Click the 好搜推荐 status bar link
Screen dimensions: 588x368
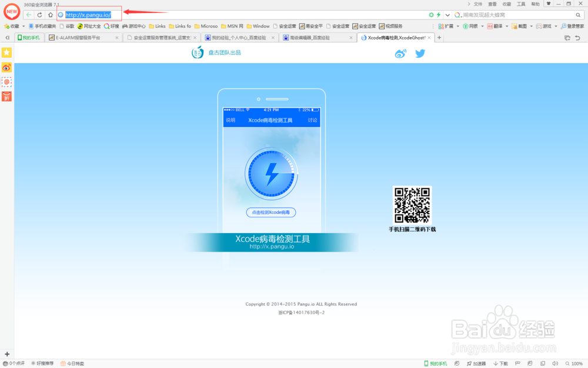tap(42, 363)
